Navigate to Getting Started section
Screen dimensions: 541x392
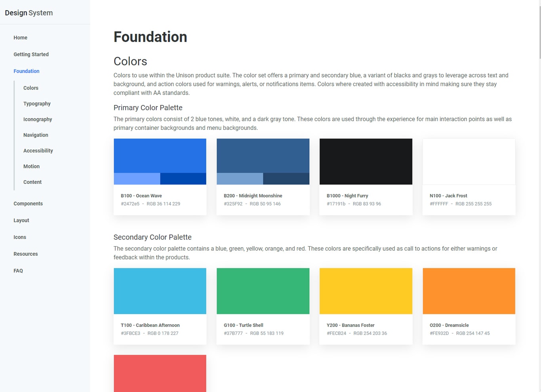(31, 54)
